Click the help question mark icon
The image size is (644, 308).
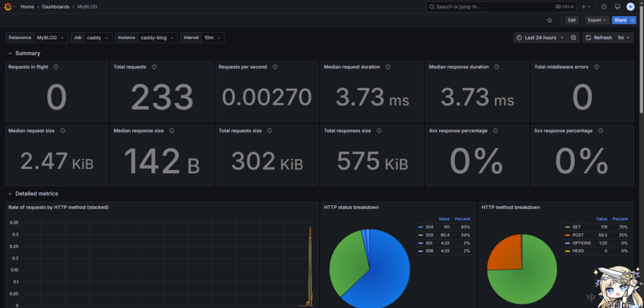click(604, 6)
